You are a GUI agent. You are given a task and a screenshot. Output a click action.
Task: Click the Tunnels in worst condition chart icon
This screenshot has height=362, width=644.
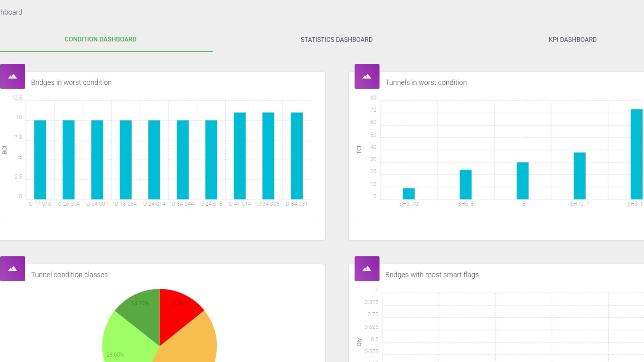click(367, 76)
